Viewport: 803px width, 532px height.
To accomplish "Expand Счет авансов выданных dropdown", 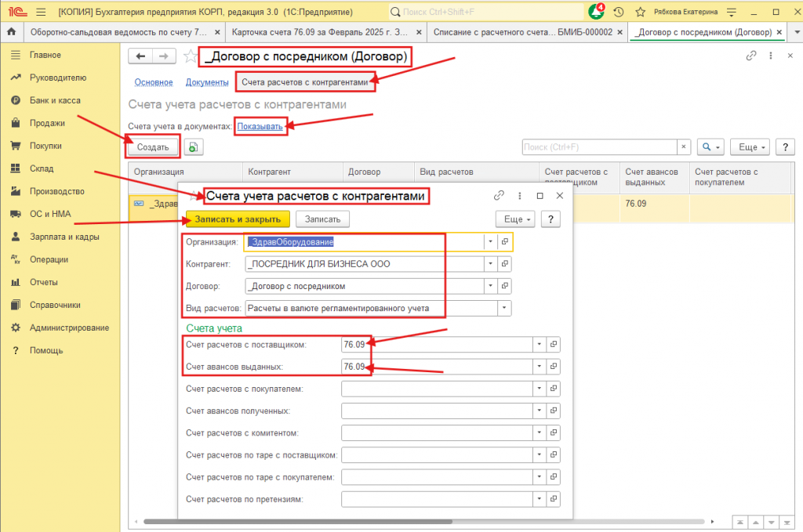I will tap(540, 366).
